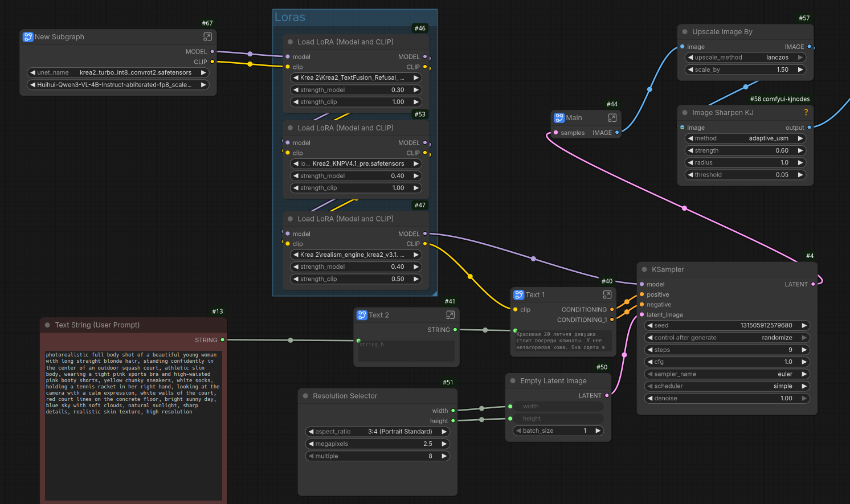Open the New Subgraph node with its enter icon
Image resolution: width=850 pixels, height=504 pixels.
click(207, 37)
